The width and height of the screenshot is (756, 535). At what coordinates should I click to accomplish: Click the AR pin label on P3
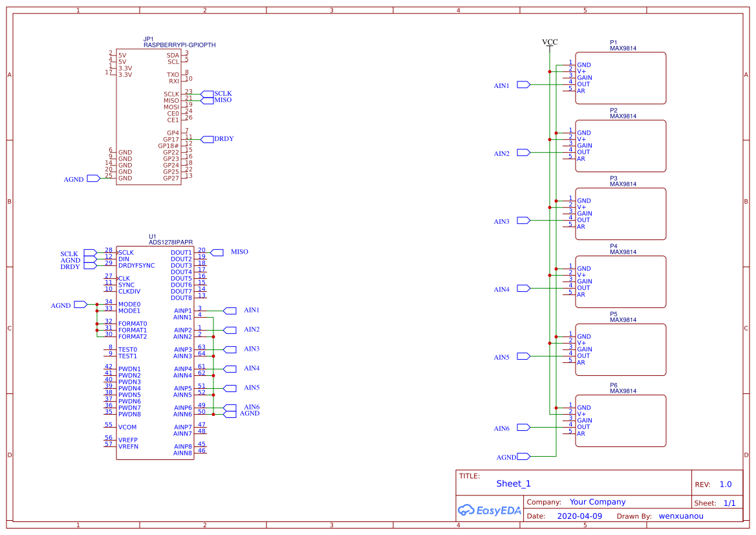(581, 226)
